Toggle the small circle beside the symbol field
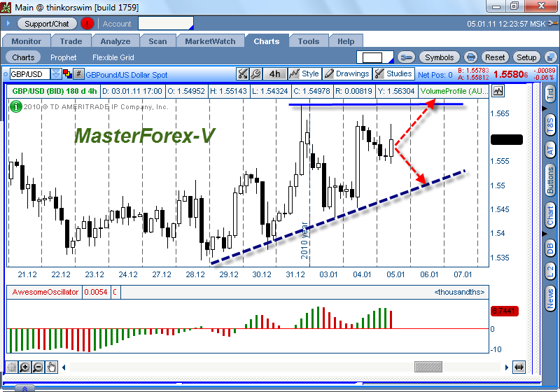This screenshot has width=560, height=392. point(6,74)
